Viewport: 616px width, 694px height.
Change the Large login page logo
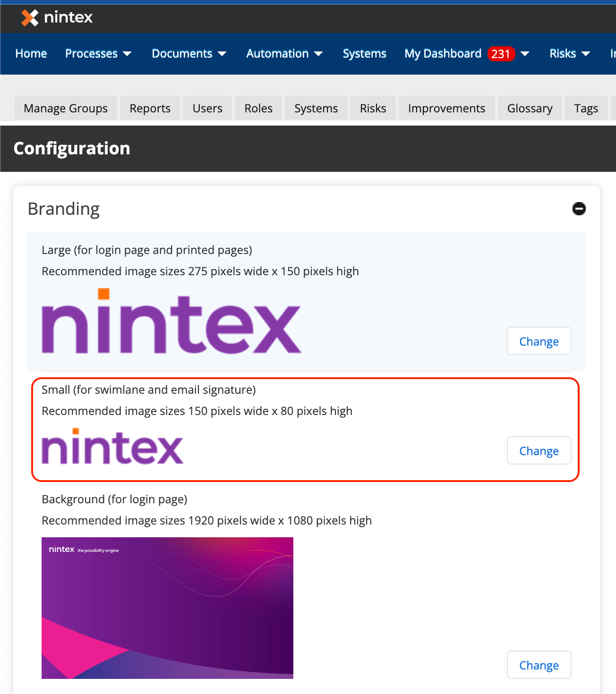(x=539, y=341)
